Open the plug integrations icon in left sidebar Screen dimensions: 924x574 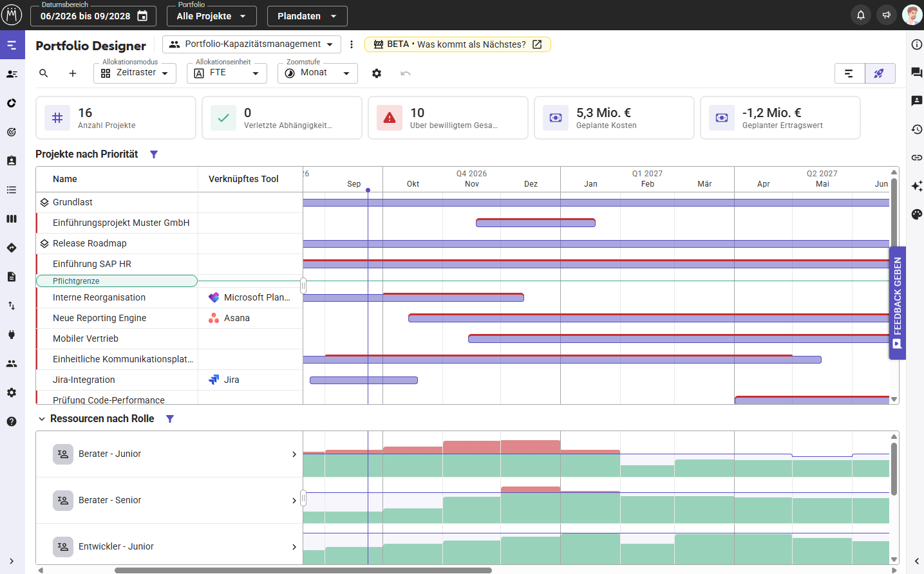coord(12,335)
